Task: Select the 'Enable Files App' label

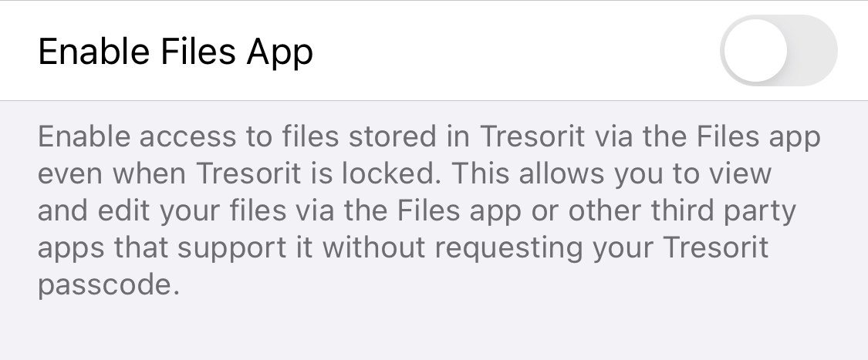Action: pos(175,52)
